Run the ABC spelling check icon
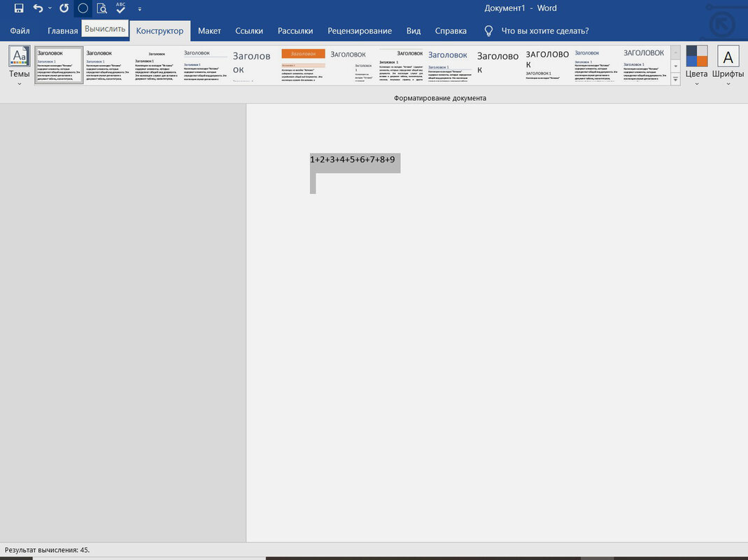Viewport: 748px width, 560px height. [x=121, y=8]
